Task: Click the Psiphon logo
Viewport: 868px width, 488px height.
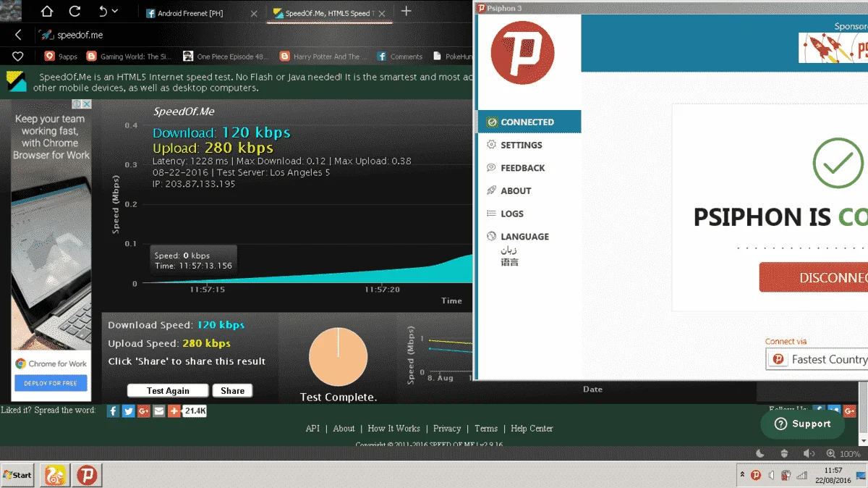Action: click(x=522, y=53)
